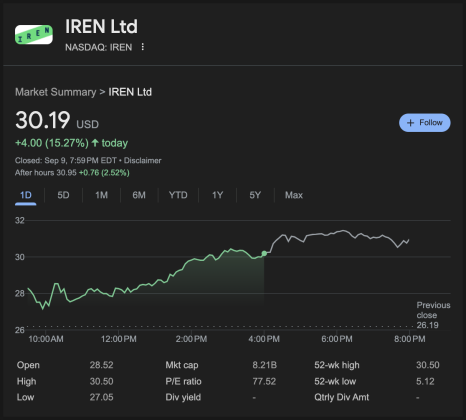Click the Low value 27.05
This screenshot has width=466, height=420.
[101, 397]
